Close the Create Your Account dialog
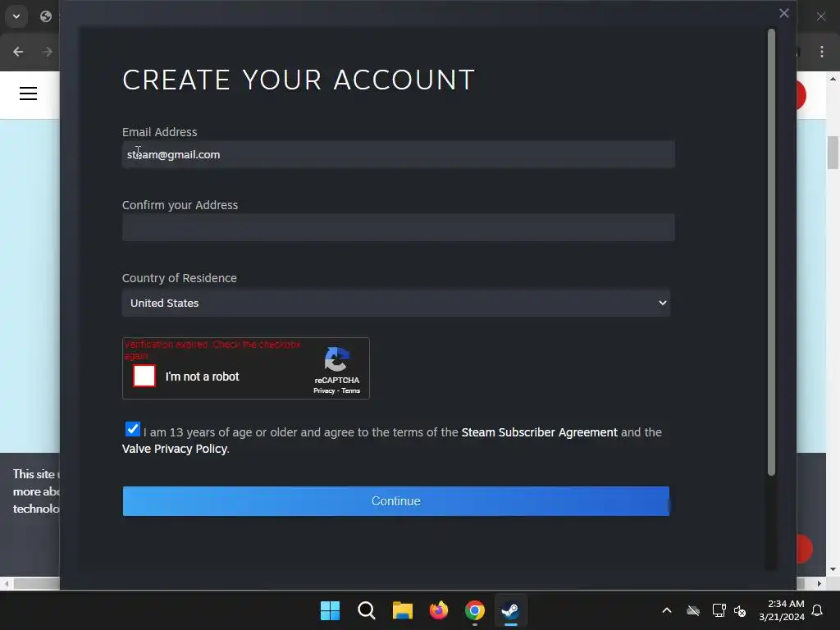 pos(783,13)
